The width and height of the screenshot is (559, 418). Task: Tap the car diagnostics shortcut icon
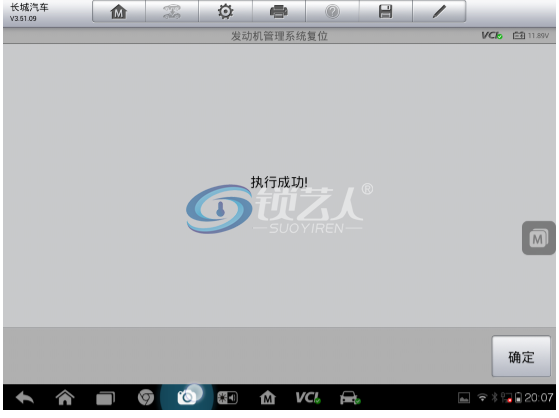[350, 398]
